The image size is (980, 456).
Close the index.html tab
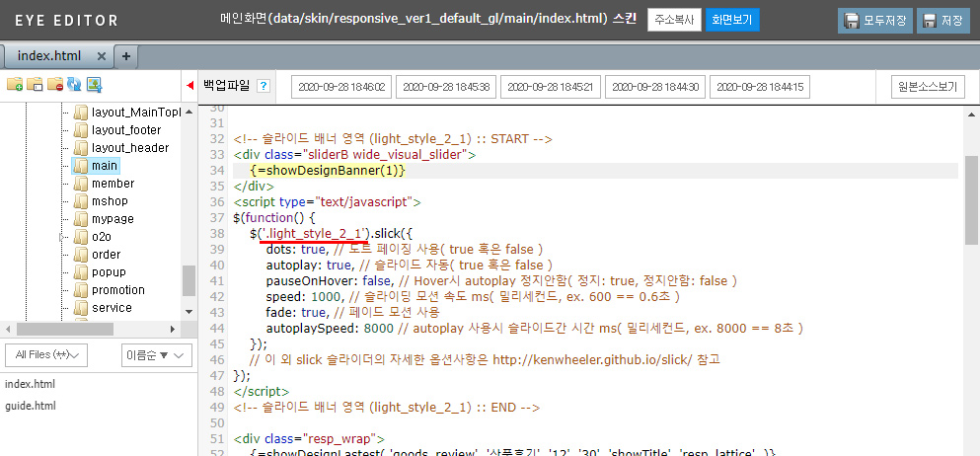(x=102, y=56)
